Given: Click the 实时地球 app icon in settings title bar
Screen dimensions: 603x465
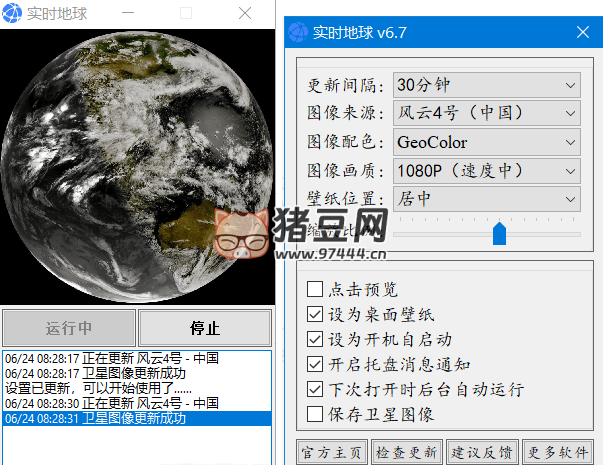Looking at the screenshot, I should coord(297,33).
